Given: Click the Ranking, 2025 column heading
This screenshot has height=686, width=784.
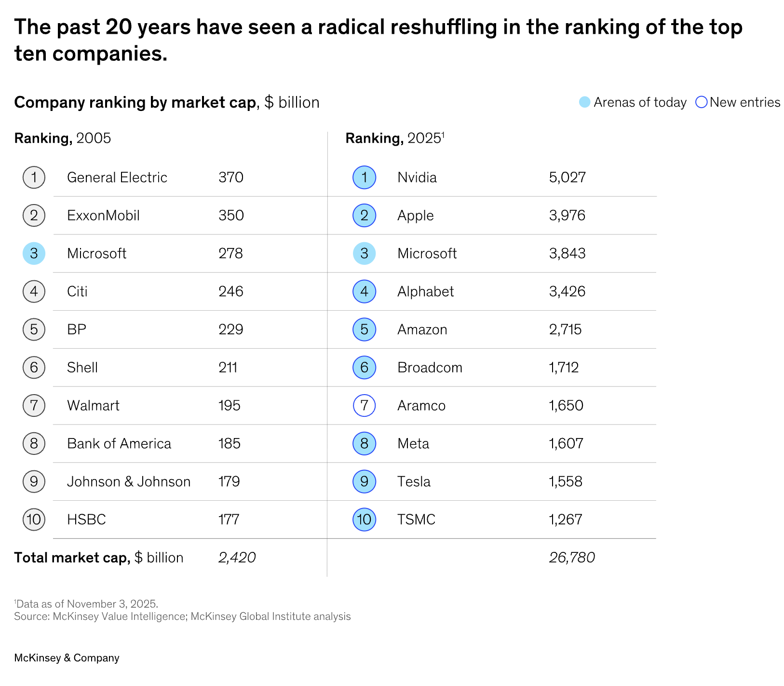Looking at the screenshot, I should pyautogui.click(x=394, y=138).
